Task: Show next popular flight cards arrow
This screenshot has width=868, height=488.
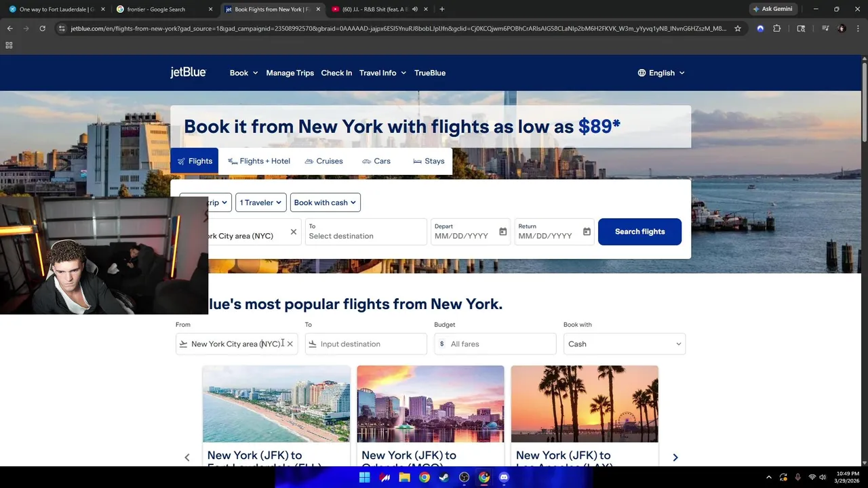Action: pyautogui.click(x=675, y=457)
